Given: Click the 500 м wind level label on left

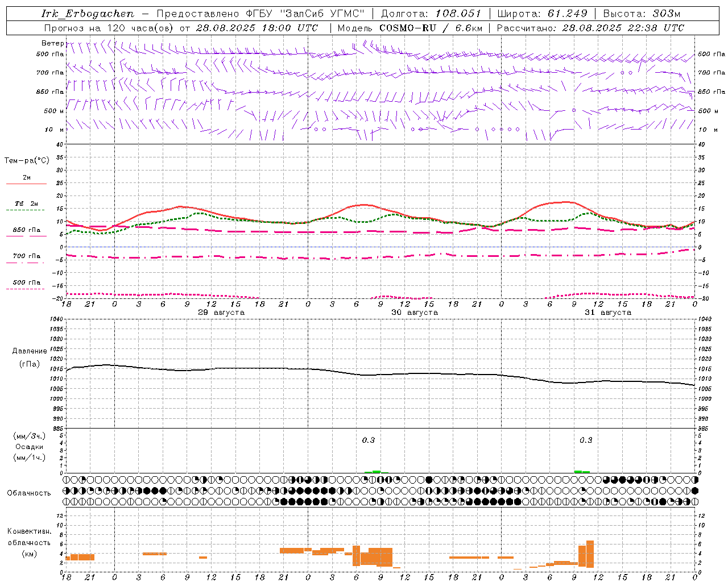Looking at the screenshot, I should [54, 111].
